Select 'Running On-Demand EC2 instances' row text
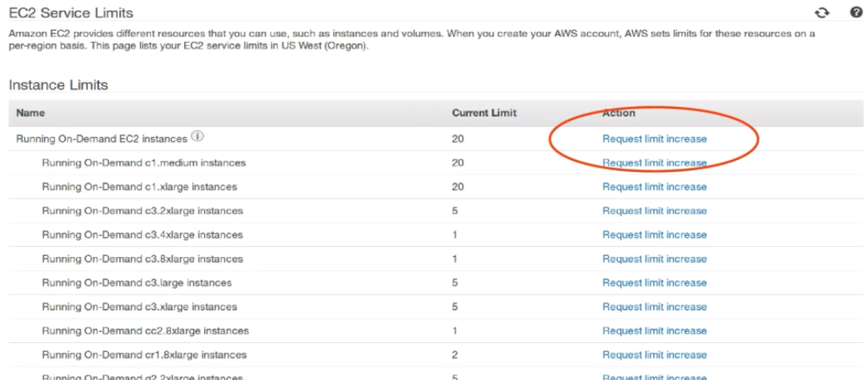The image size is (868, 380). click(102, 139)
